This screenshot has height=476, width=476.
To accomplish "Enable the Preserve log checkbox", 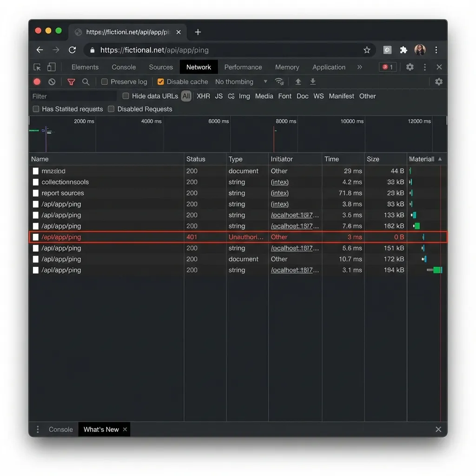I will (x=105, y=82).
